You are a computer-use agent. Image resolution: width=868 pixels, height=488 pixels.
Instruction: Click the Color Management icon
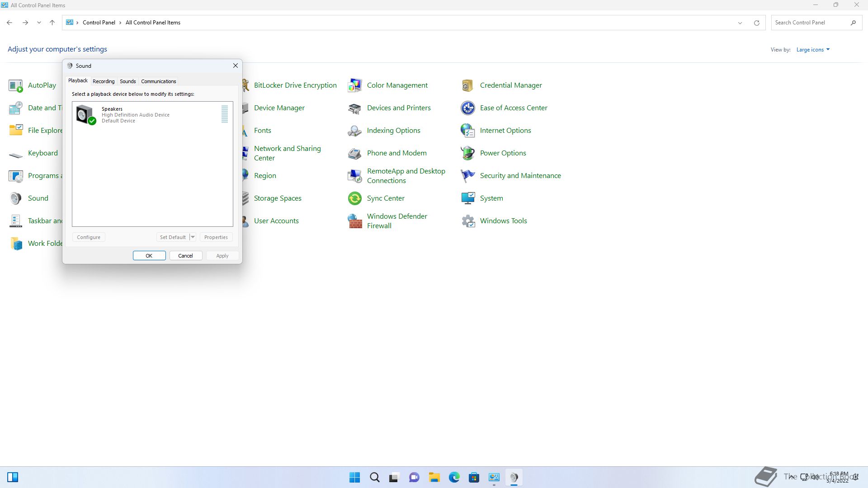pyautogui.click(x=355, y=85)
